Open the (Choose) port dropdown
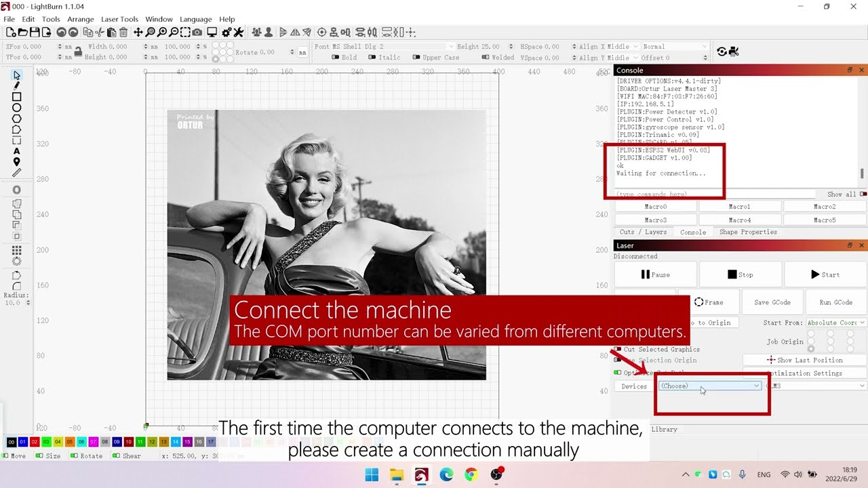 pos(710,386)
